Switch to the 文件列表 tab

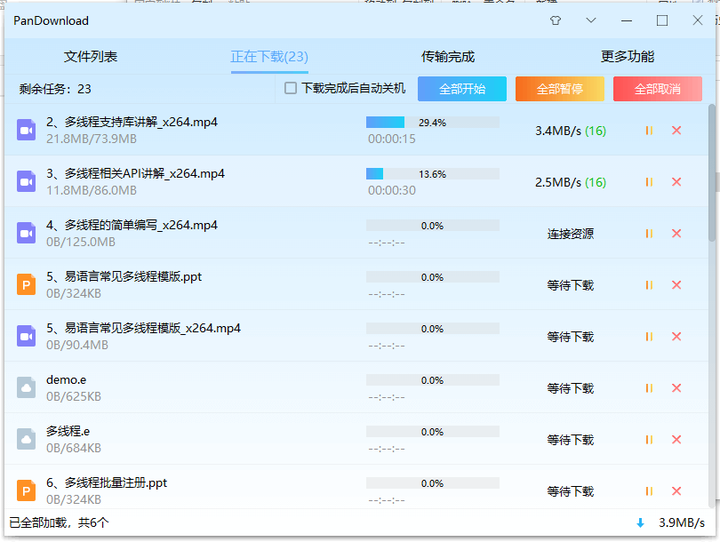pos(90,56)
